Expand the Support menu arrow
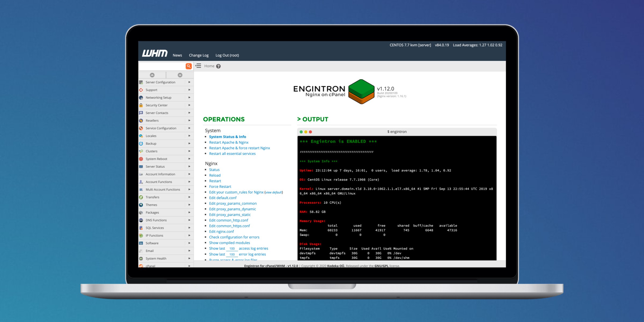Image resolution: width=644 pixels, height=322 pixels. (189, 90)
